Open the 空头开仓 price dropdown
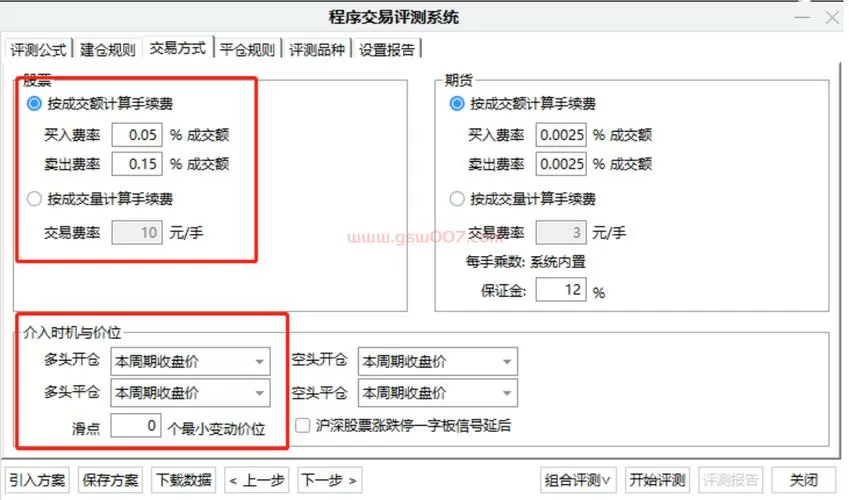The image size is (849, 500). pyautogui.click(x=437, y=361)
